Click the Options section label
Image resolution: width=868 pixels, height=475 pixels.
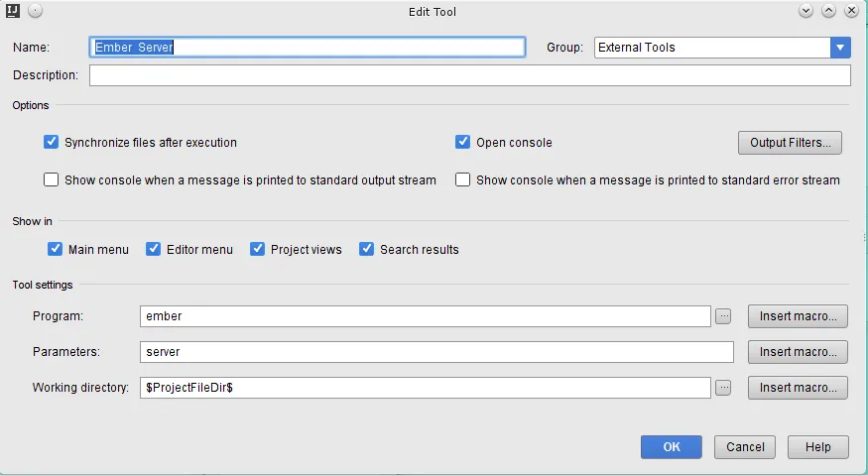tap(31, 105)
